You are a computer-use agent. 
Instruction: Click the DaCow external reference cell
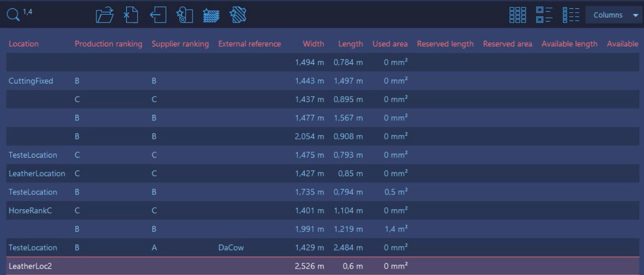[x=231, y=247]
